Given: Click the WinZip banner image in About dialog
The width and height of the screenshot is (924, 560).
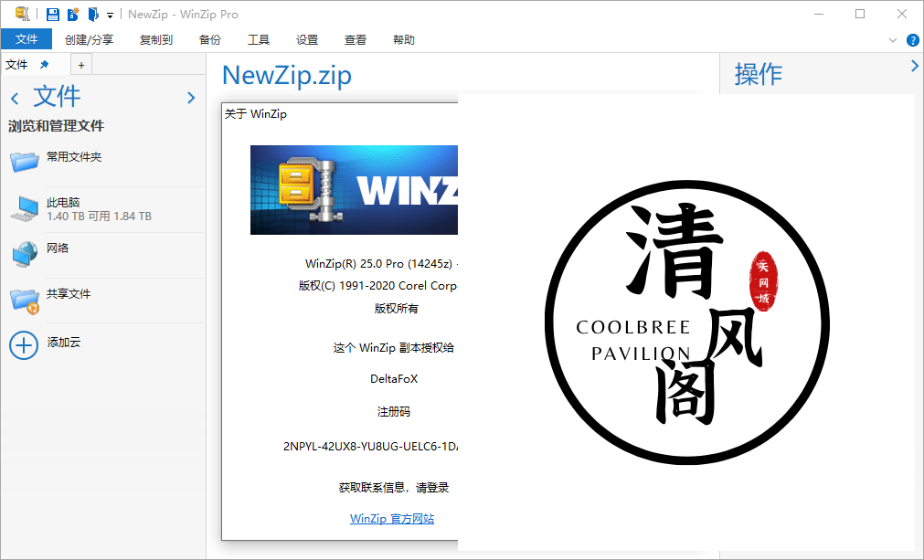Looking at the screenshot, I should click(x=355, y=190).
